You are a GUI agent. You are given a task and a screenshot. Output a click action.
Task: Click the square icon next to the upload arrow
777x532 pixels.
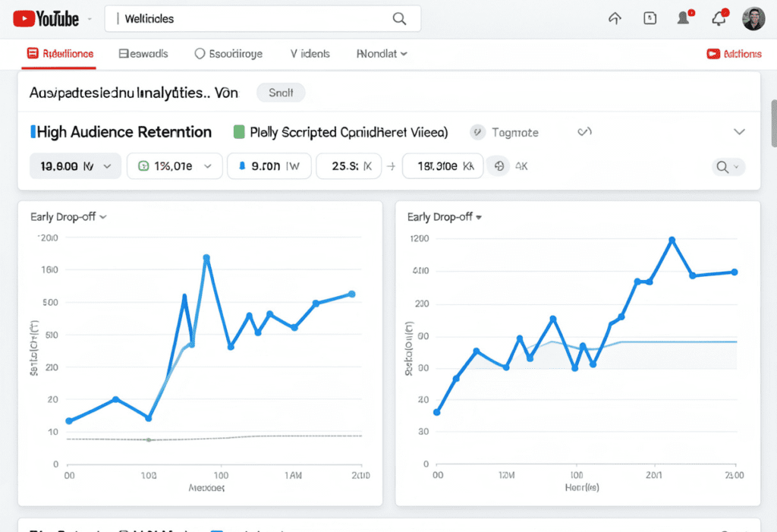point(650,19)
